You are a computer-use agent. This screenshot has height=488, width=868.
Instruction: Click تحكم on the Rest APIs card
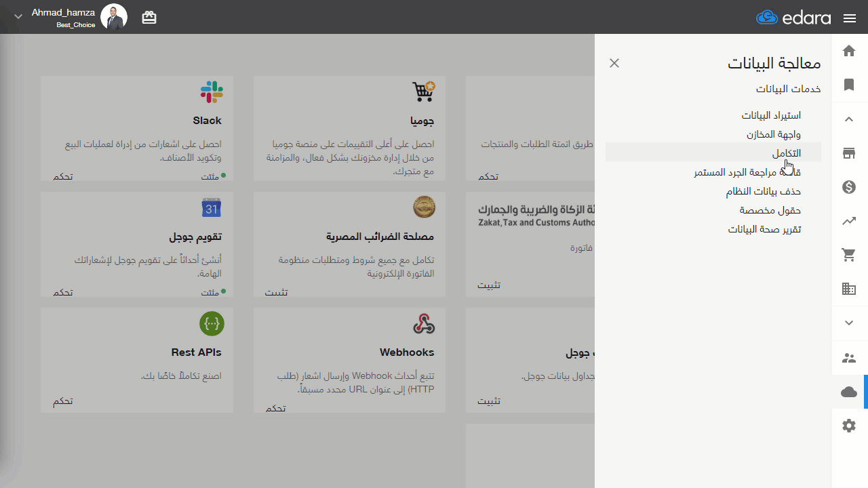tap(63, 401)
